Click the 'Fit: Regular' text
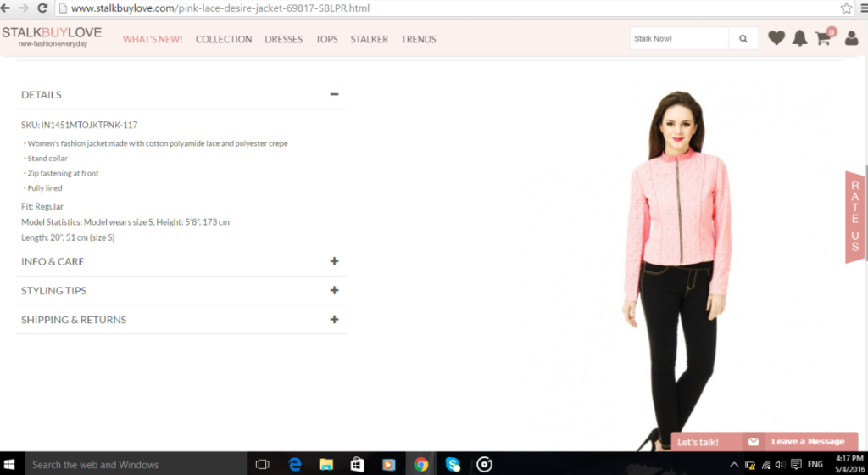This screenshot has height=475, width=868. 42,206
